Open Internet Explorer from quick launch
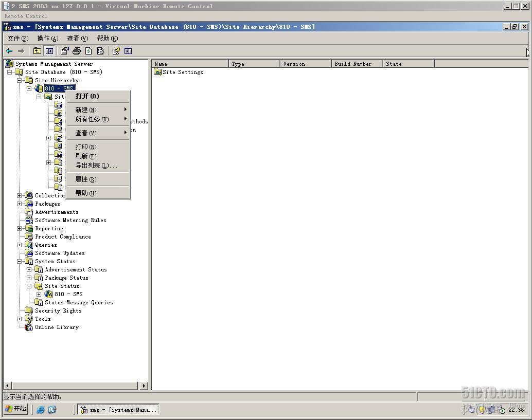Viewport: 532px width, 420px height. 40,410
